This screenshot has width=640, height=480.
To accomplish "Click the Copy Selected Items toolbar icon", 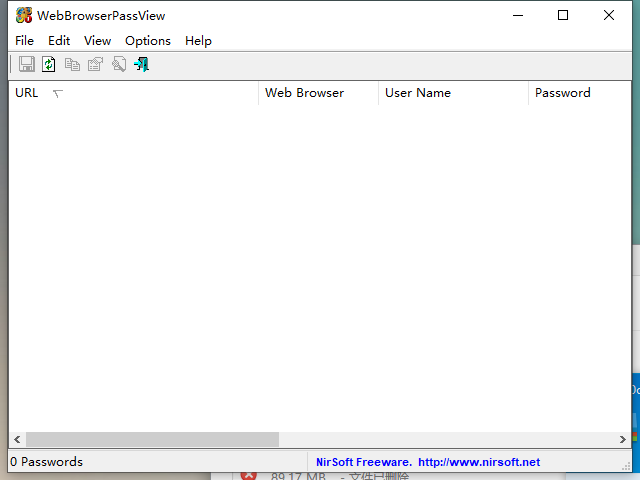I will (x=72, y=64).
